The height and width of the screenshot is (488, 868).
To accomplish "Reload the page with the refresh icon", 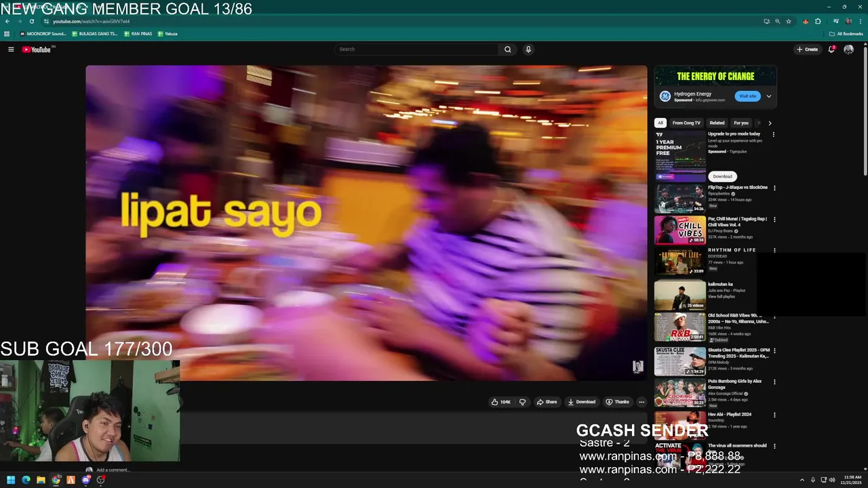I will 32,22.
